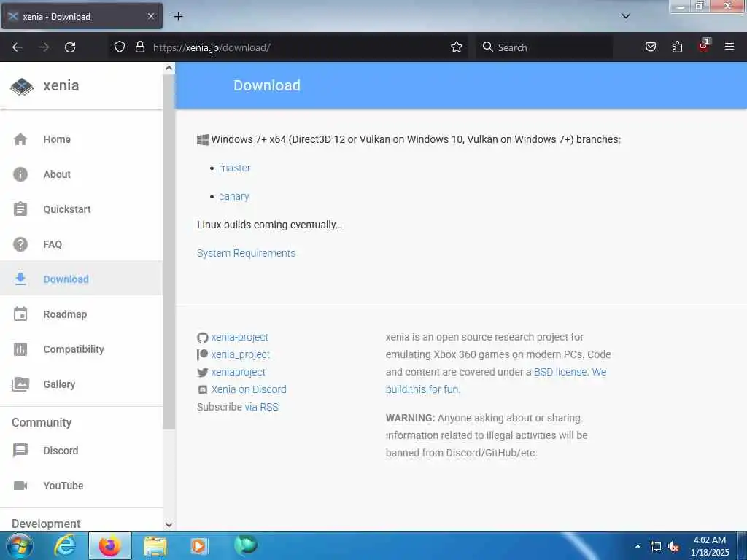Open the Pocket save icon
This screenshot has height=560, width=747.
tap(650, 47)
